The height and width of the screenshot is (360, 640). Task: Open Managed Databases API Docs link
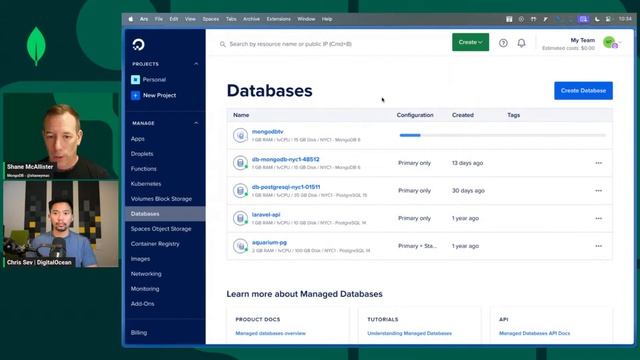click(535, 333)
